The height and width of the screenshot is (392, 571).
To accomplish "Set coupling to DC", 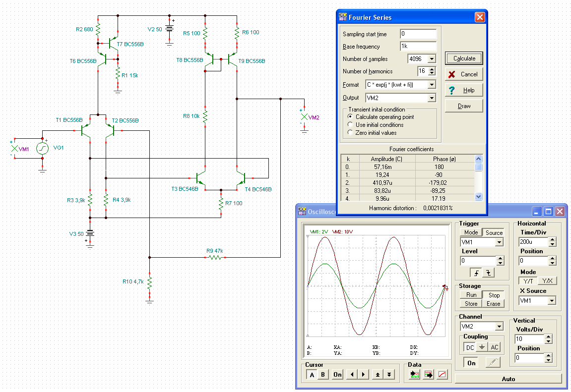I will point(470,347).
